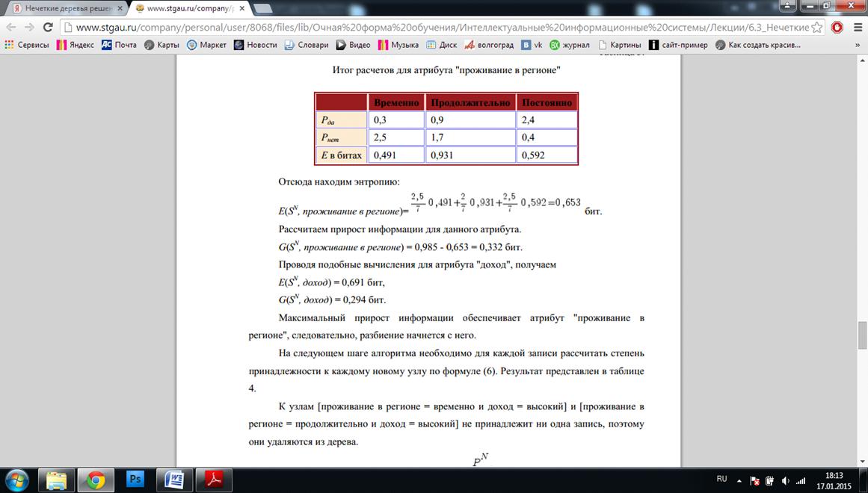Open the Словари bookmark

click(x=306, y=45)
